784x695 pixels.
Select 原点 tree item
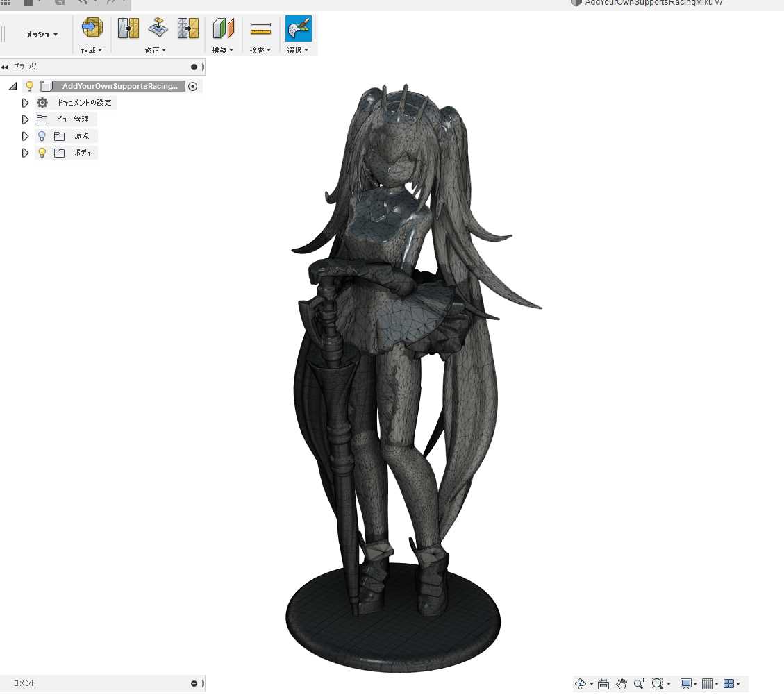tap(81, 136)
